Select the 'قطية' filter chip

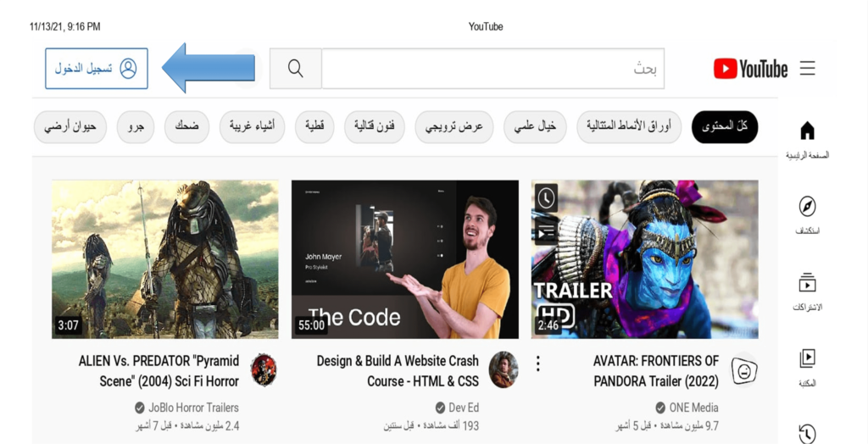click(314, 127)
